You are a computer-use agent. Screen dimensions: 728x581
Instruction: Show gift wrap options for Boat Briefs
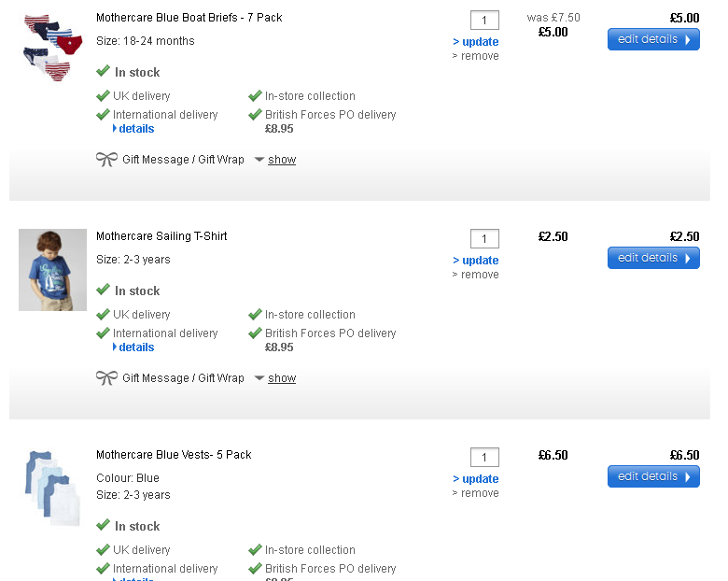point(281,160)
